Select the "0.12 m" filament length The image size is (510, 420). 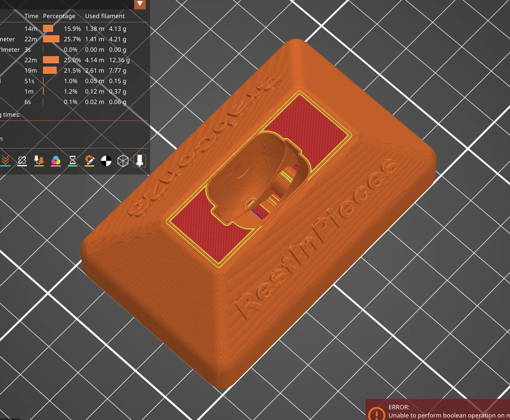[95, 91]
